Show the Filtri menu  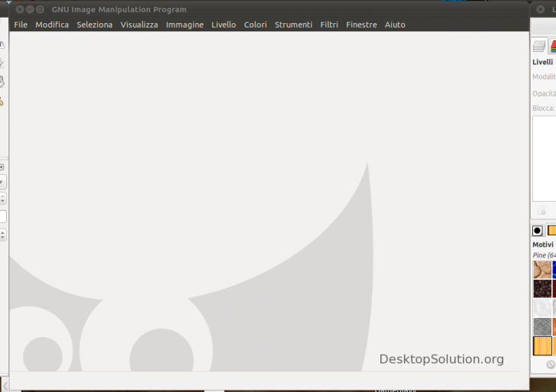pos(329,24)
